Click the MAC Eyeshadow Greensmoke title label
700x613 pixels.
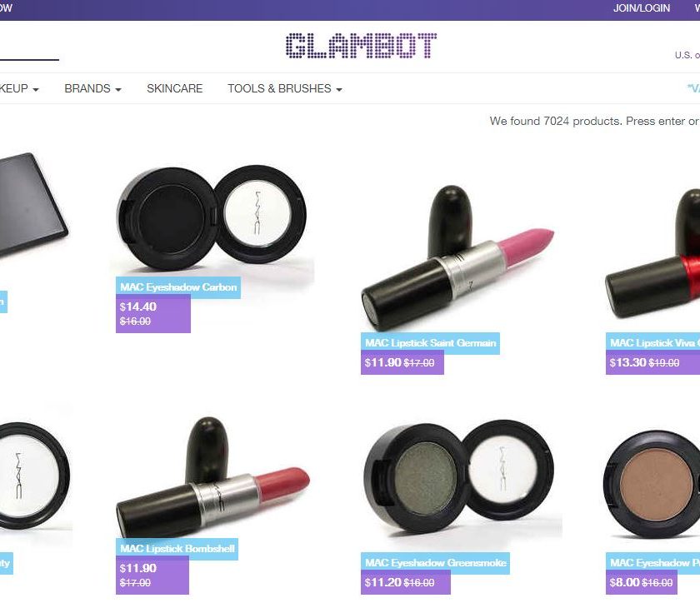coord(435,563)
